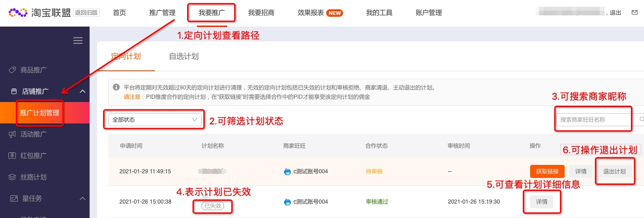Click the 丝路计划 layers icon
Viewport: 644px width, 218px height.
coord(13,177)
